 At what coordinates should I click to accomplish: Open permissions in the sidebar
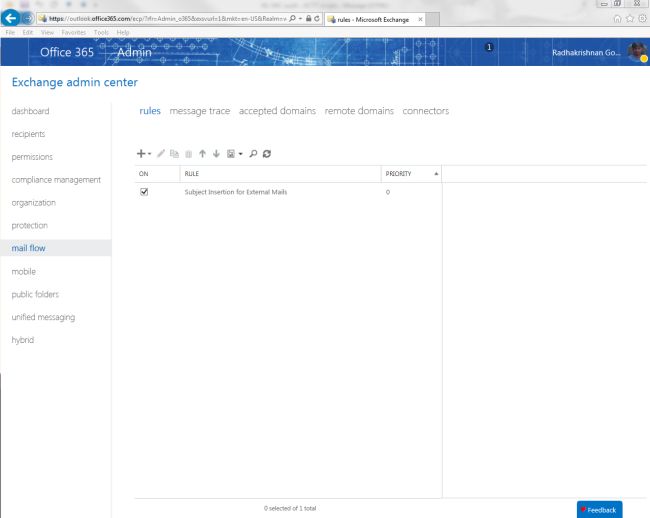tap(32, 157)
